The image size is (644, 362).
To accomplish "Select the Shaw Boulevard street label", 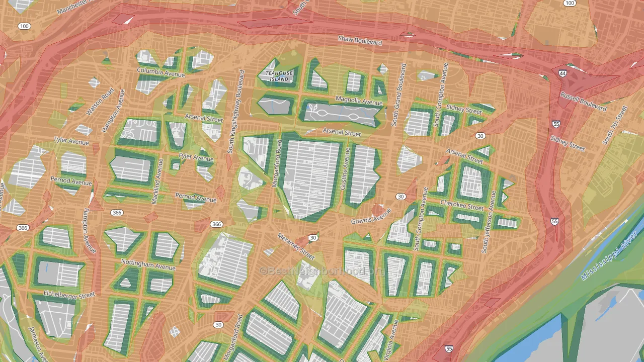I will [x=360, y=40].
